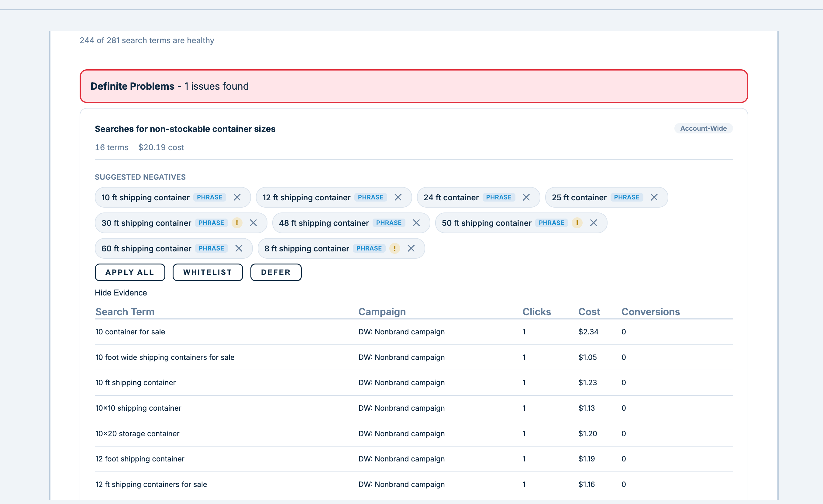Remove the '60 ft shipping container' negative

[239, 248]
